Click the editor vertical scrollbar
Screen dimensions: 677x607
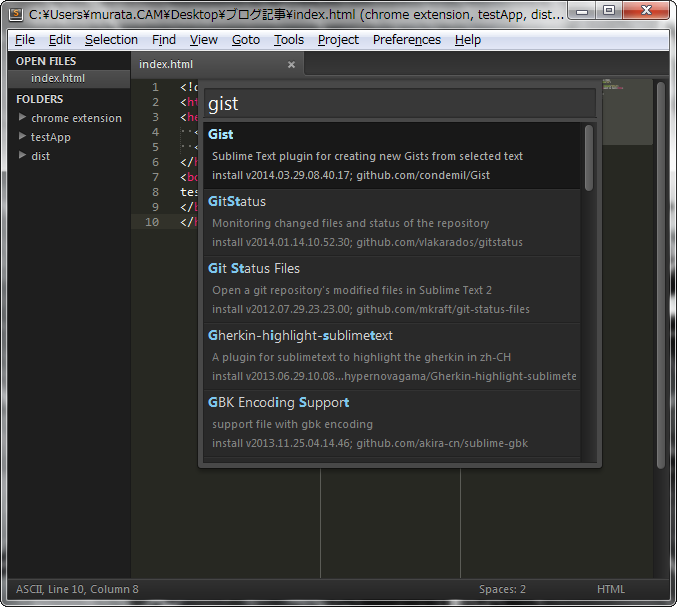click(x=661, y=275)
